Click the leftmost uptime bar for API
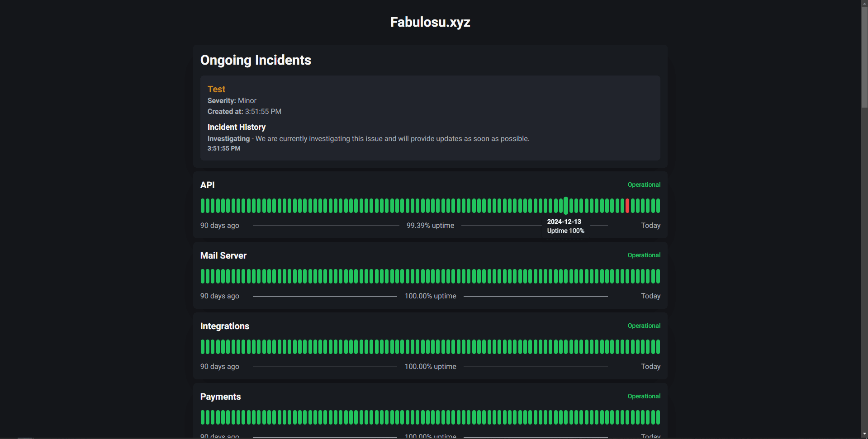Screen dimensions: 868x439 click(x=203, y=206)
